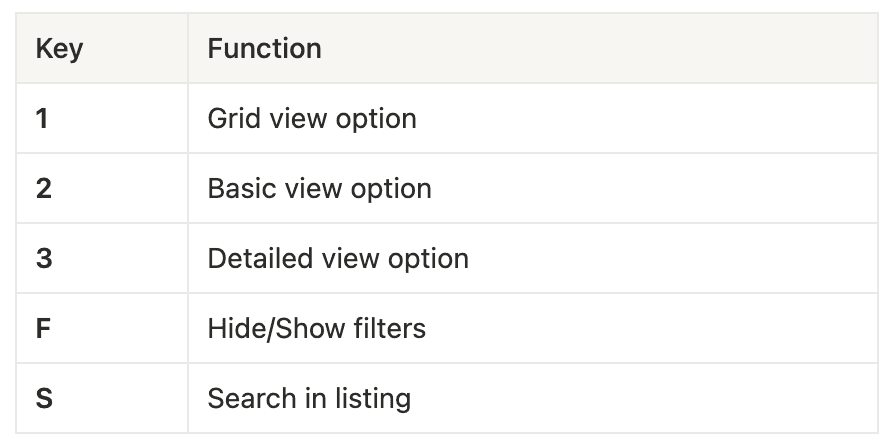The width and height of the screenshot is (892, 448).
Task: Click the word Basic in the table
Action: tap(237, 189)
